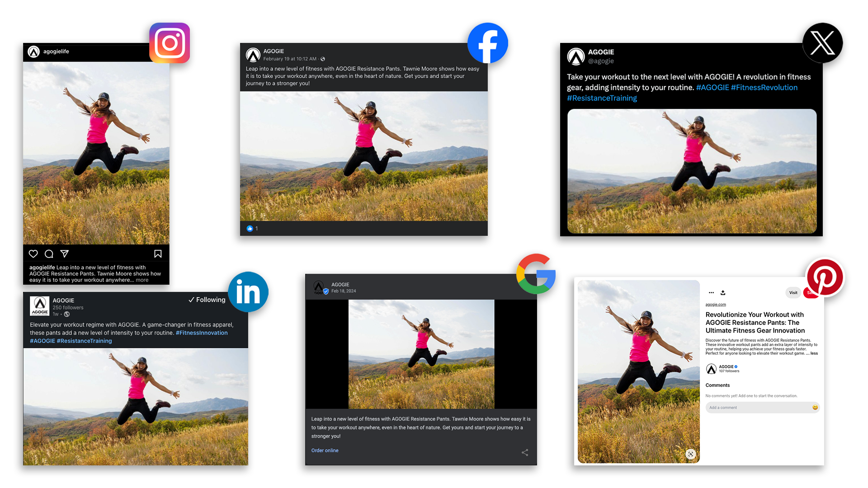Click the Facebook logo badge
Image resolution: width=868 pixels, height=488 pixels.
pyautogui.click(x=488, y=43)
